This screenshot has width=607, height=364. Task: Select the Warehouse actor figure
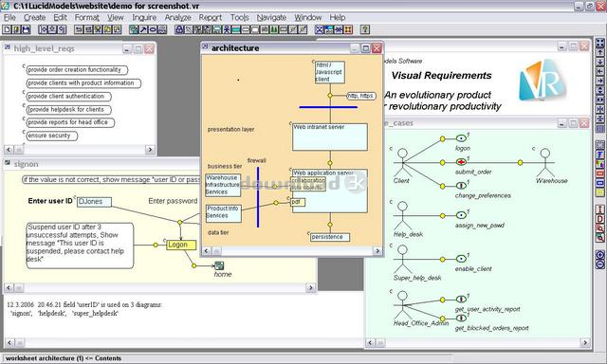(545, 162)
